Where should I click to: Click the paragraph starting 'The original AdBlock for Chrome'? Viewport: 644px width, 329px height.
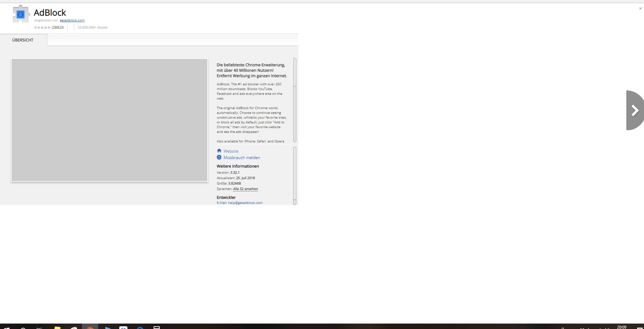pos(251,120)
